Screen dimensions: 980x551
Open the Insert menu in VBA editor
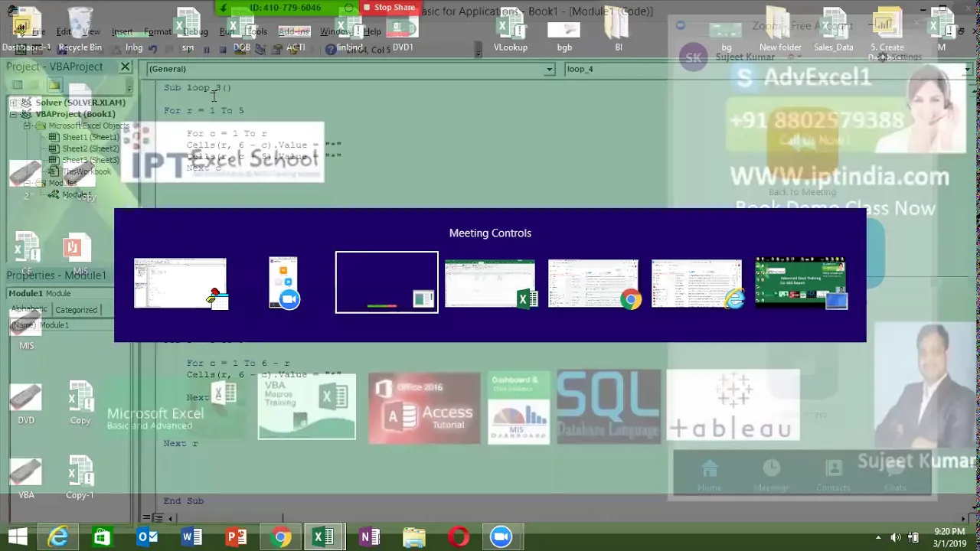122,32
